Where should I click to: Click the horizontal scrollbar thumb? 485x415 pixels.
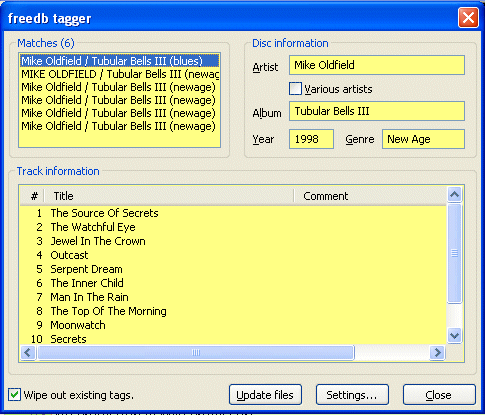pos(196,352)
